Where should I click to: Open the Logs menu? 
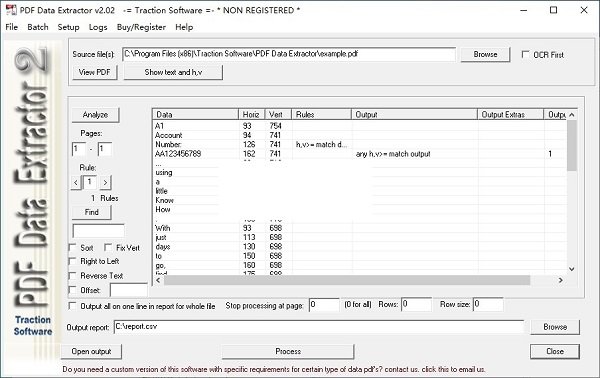(x=98, y=27)
